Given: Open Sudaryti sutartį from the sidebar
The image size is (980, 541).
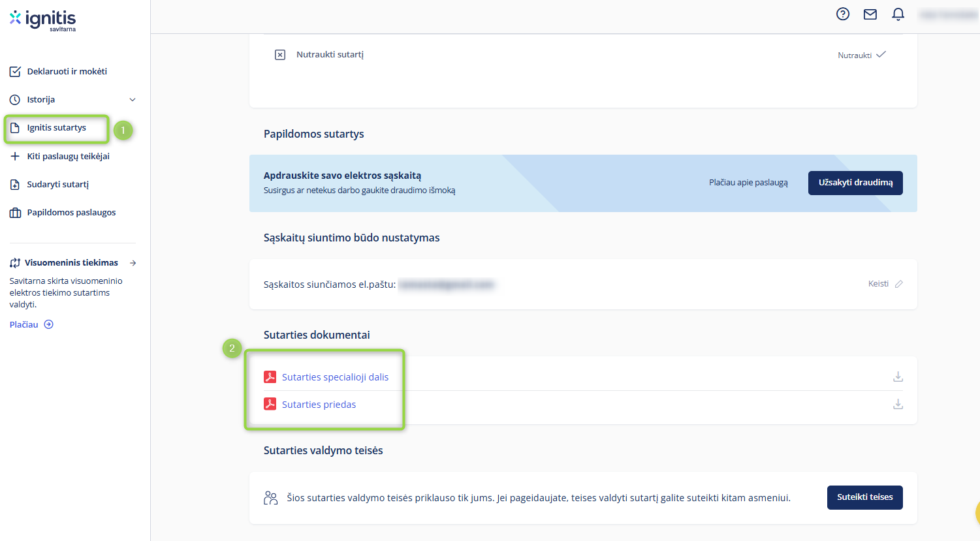Looking at the screenshot, I should [x=57, y=185].
